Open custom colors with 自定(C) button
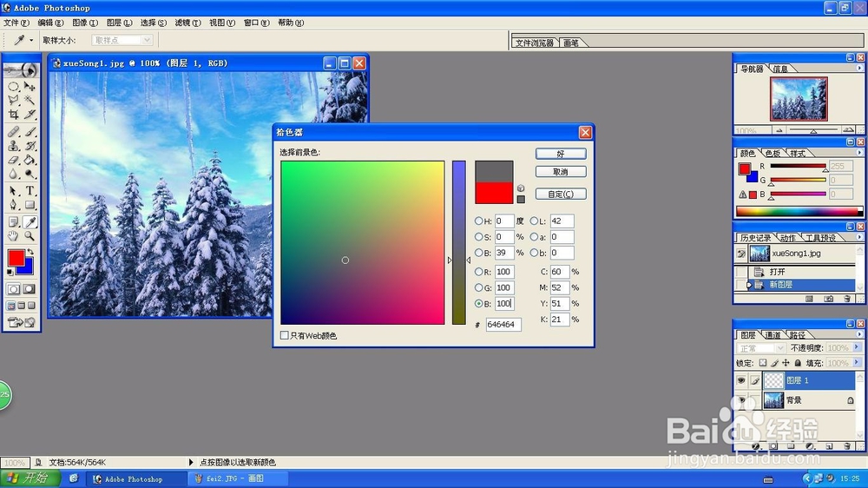This screenshot has width=868, height=488. point(561,194)
